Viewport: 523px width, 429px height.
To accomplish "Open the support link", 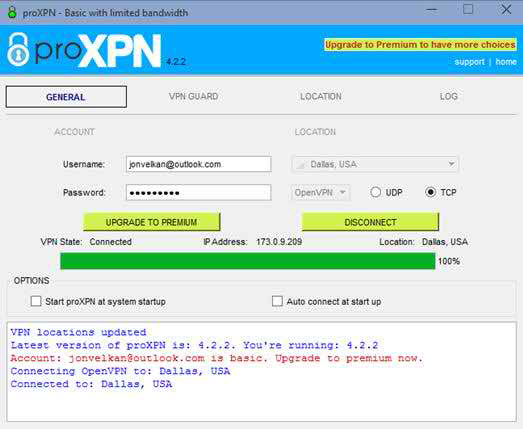I will point(469,62).
